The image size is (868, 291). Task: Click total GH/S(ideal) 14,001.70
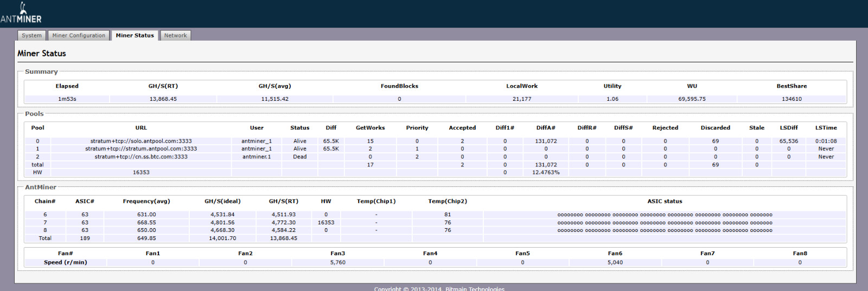point(222,238)
